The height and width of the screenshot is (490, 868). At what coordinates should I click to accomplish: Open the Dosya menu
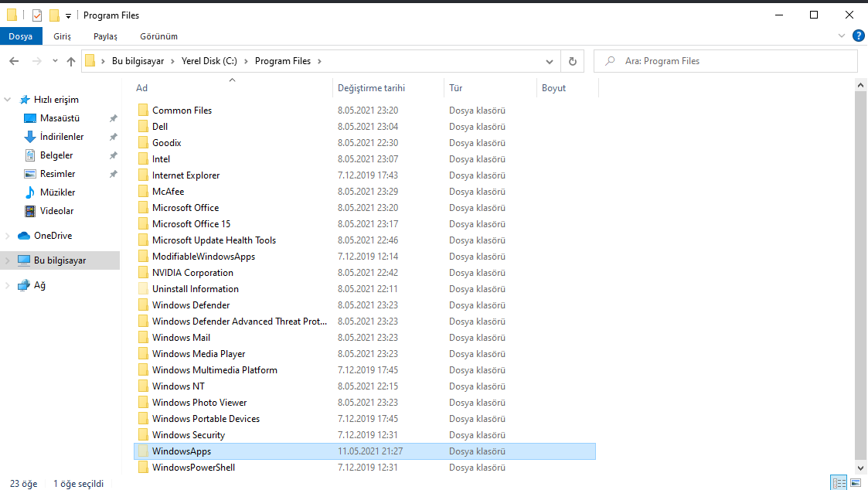pyautogui.click(x=20, y=36)
